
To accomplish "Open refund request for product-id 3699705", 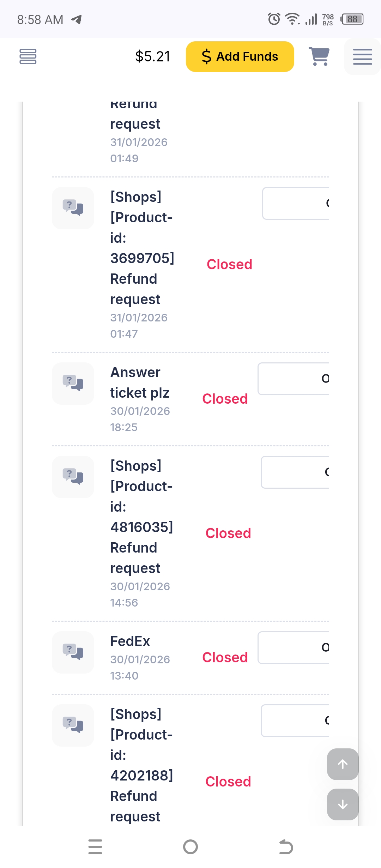I will coord(142,248).
